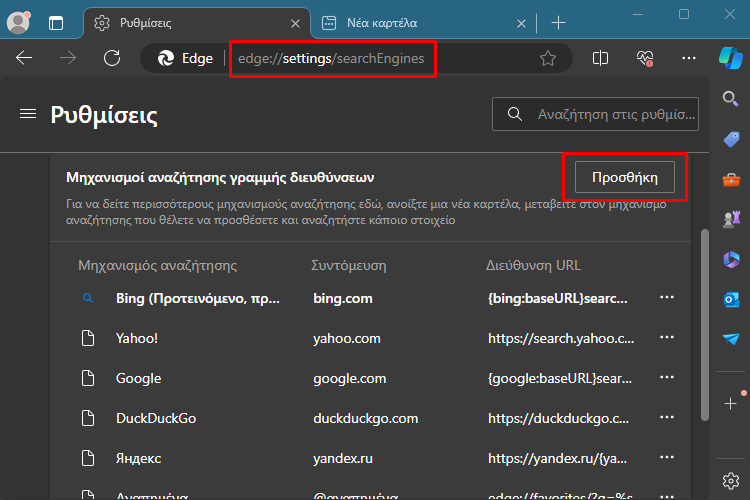Click the google.com shortcut cell
This screenshot has height=500, width=750.
click(x=350, y=378)
